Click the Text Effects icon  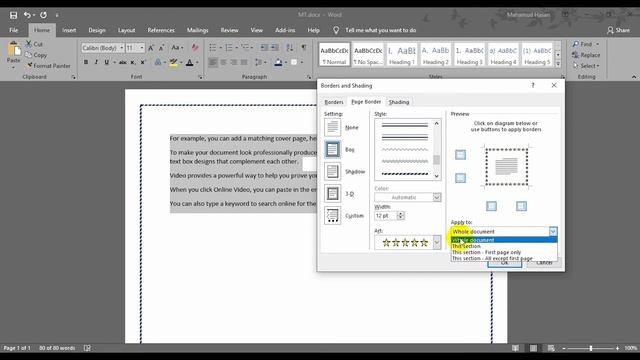[158, 62]
